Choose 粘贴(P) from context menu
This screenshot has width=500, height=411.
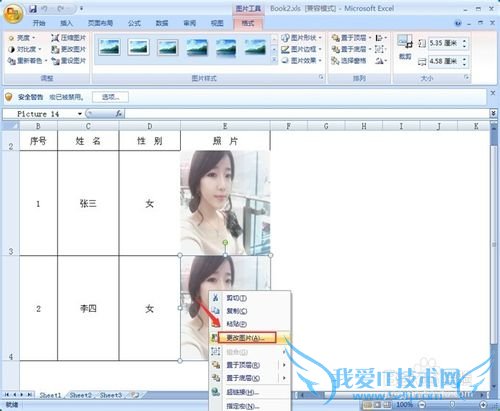[250, 324]
